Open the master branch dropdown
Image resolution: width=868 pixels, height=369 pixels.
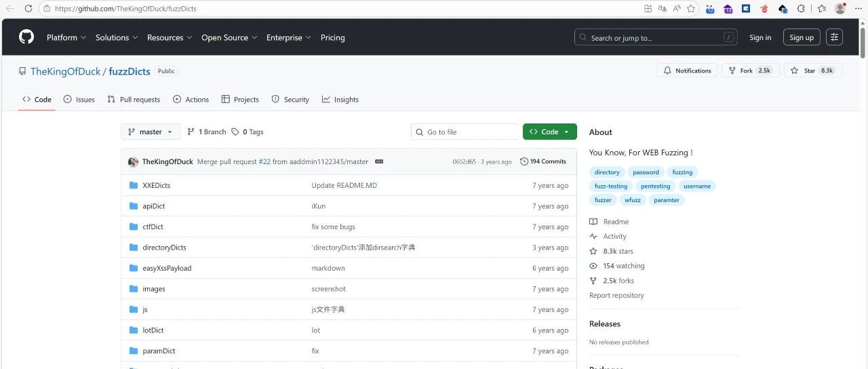tap(151, 132)
